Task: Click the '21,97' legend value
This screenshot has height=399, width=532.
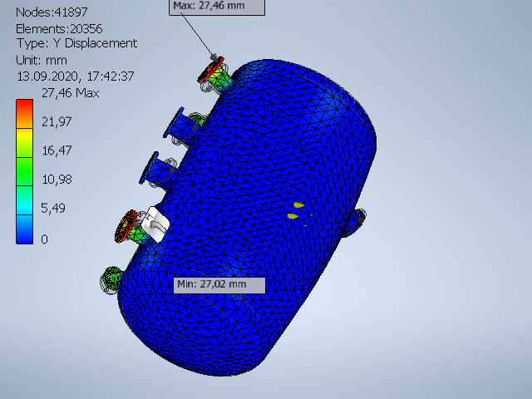Action: (x=57, y=122)
